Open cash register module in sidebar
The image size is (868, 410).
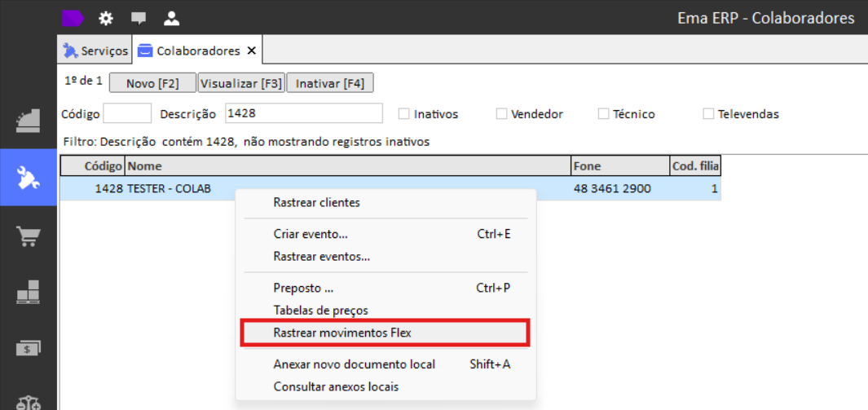point(29,121)
